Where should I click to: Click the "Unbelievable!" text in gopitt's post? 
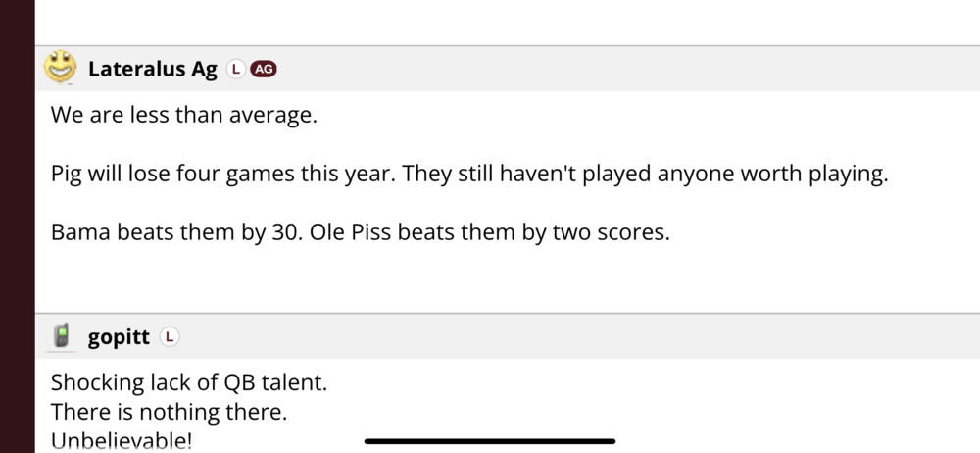[122, 440]
